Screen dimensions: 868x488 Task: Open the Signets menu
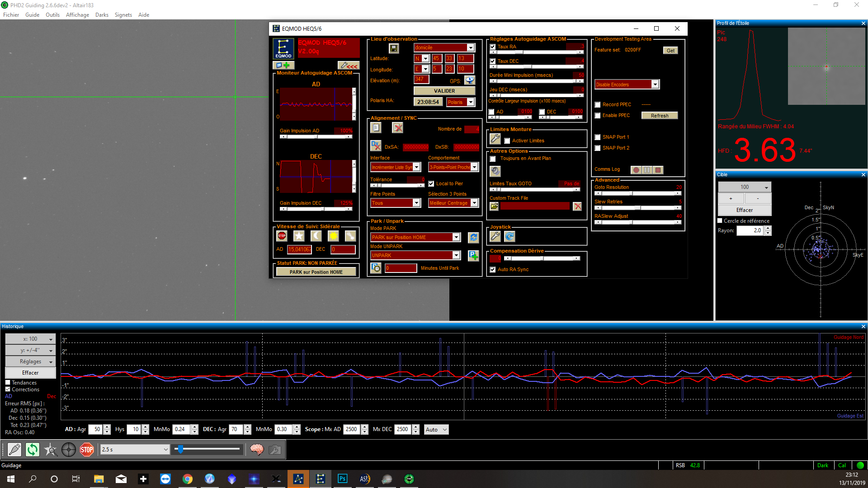[123, 15]
